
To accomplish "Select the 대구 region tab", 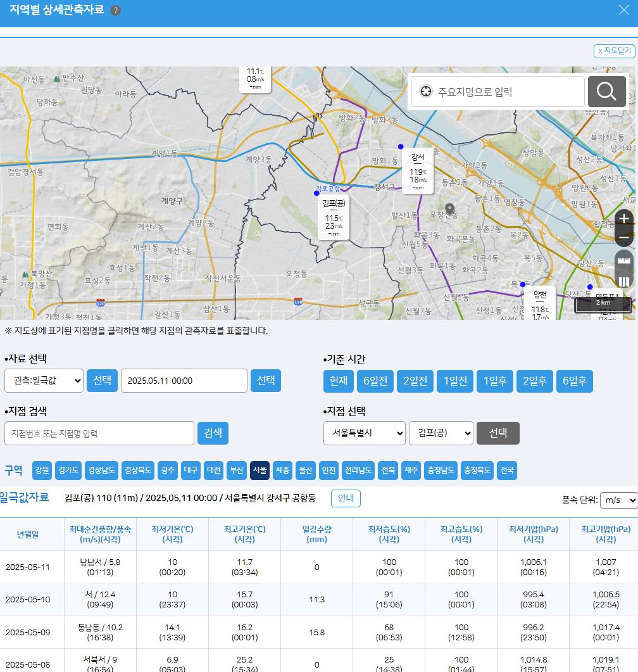I will (191, 470).
